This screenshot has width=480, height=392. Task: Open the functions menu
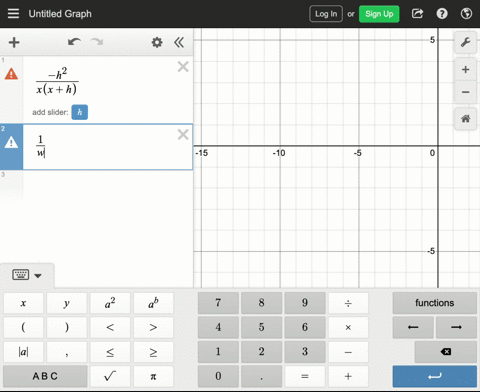pos(435,303)
